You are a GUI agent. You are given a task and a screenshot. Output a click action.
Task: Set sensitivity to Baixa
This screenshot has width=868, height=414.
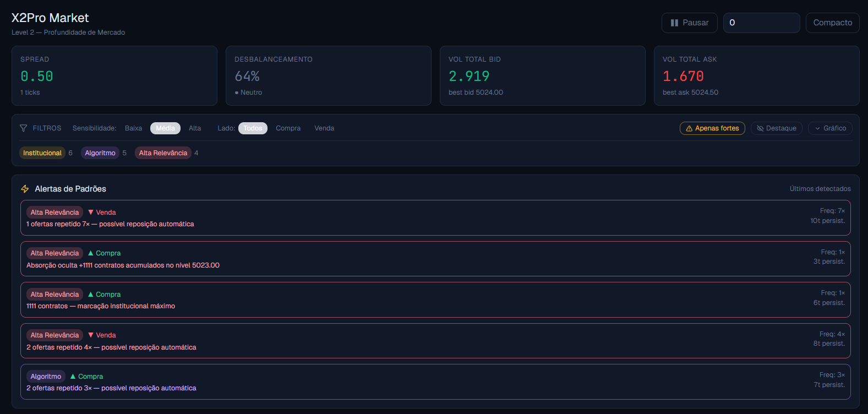(x=134, y=128)
